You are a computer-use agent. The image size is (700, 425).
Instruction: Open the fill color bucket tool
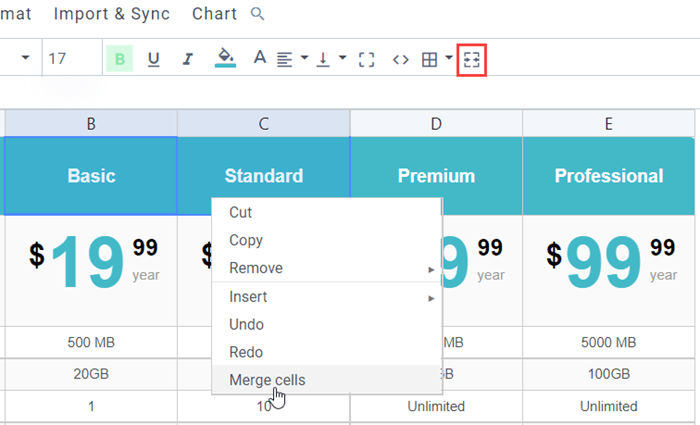point(225,59)
